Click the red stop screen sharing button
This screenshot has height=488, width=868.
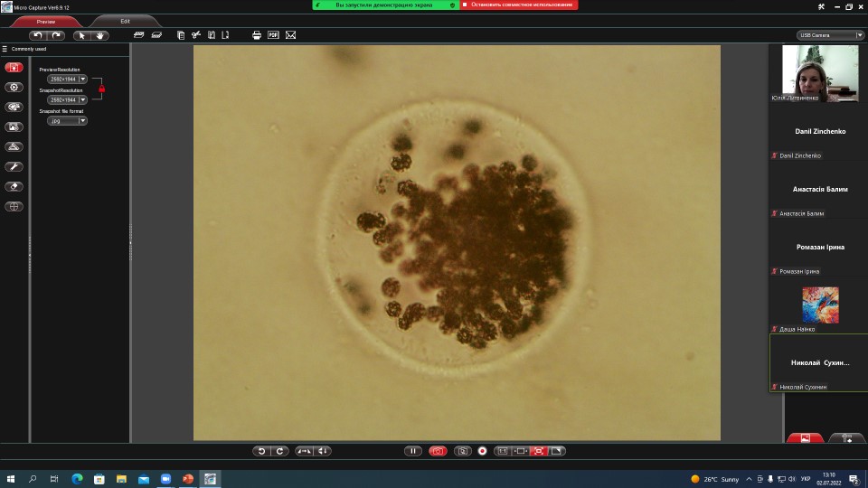pos(519,5)
